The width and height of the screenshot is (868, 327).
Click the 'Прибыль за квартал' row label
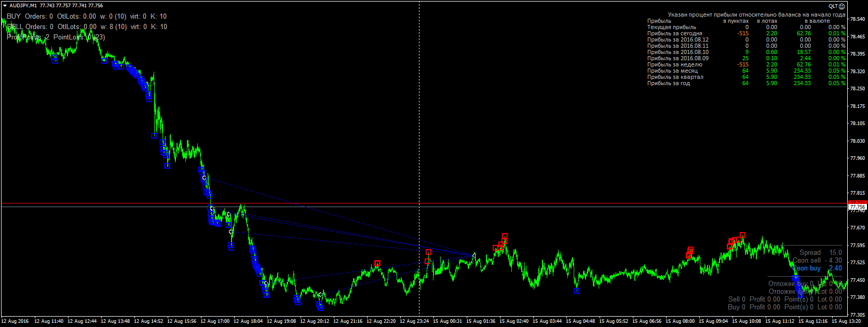(x=675, y=77)
